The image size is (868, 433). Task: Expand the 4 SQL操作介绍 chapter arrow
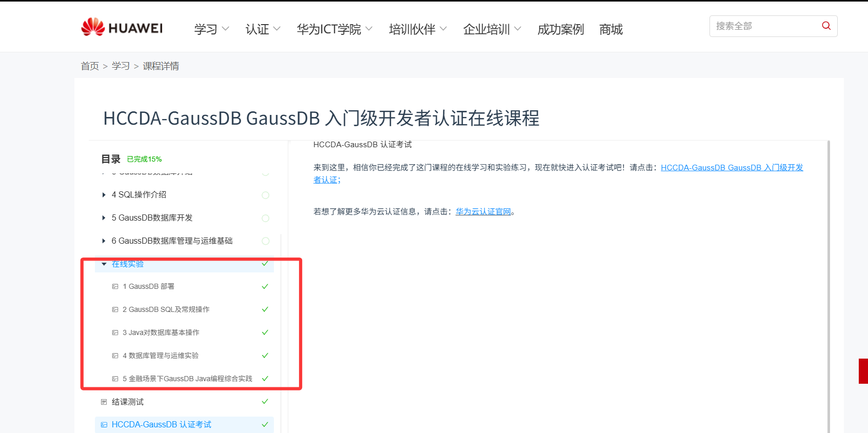click(x=104, y=195)
